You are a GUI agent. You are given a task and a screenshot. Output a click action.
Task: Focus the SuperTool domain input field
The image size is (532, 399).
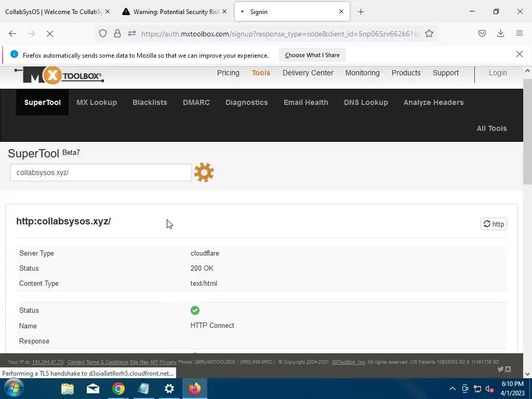point(101,172)
